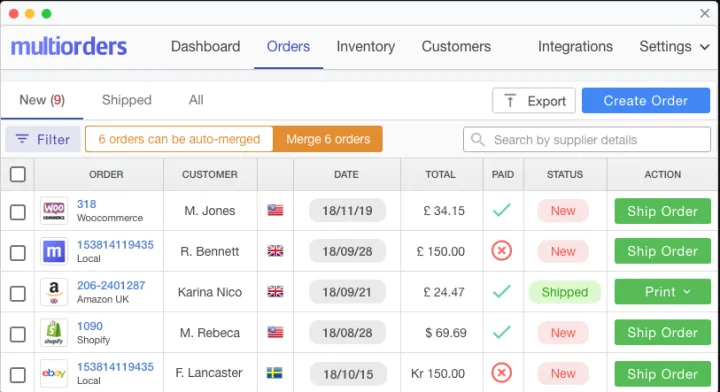Focus the Search by supplier details field
The height and width of the screenshot is (392, 720).
pyautogui.click(x=587, y=140)
